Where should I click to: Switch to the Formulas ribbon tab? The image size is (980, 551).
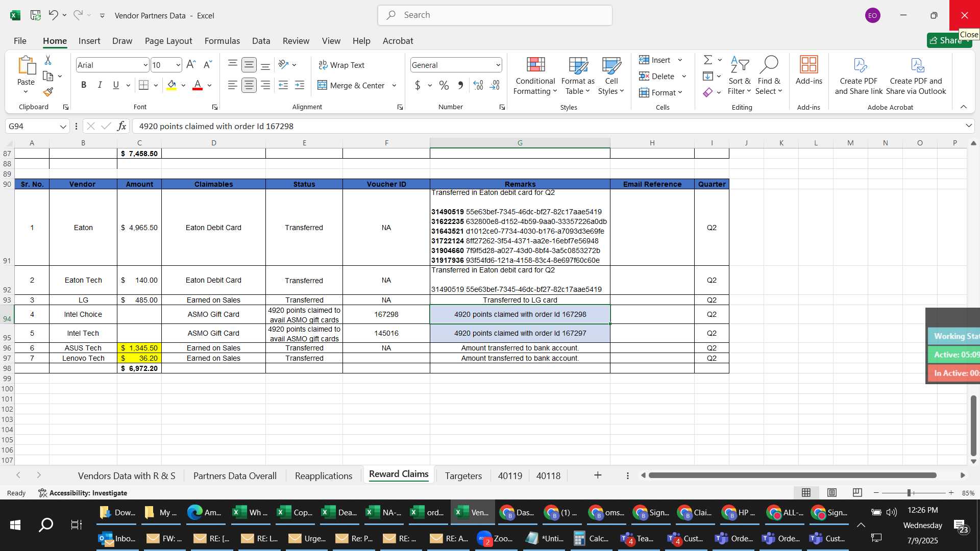(222, 41)
